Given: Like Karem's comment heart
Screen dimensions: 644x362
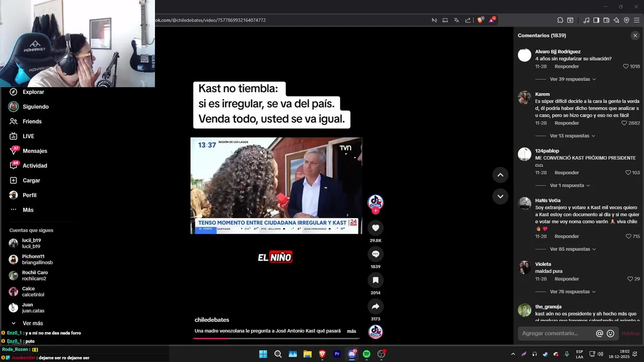Looking at the screenshot, I should 624,123.
